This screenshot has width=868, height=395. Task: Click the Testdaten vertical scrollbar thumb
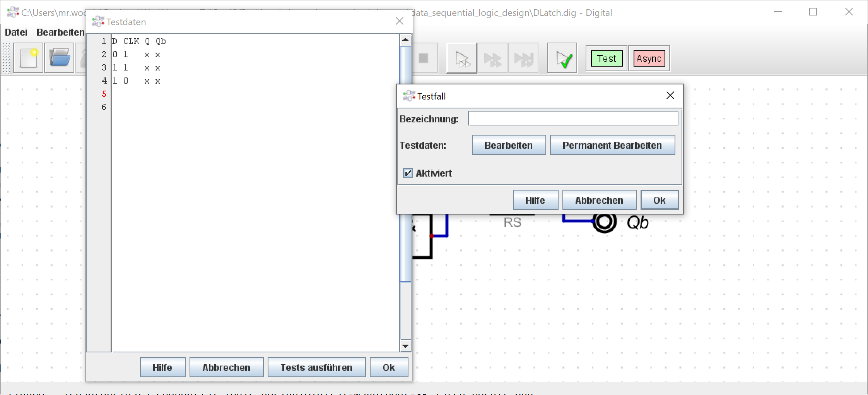pyautogui.click(x=405, y=163)
